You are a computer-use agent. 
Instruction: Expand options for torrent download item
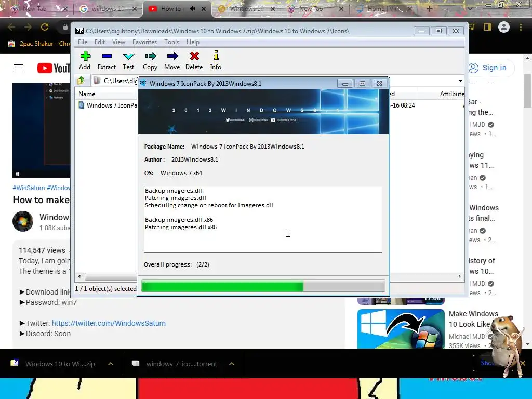(232, 364)
